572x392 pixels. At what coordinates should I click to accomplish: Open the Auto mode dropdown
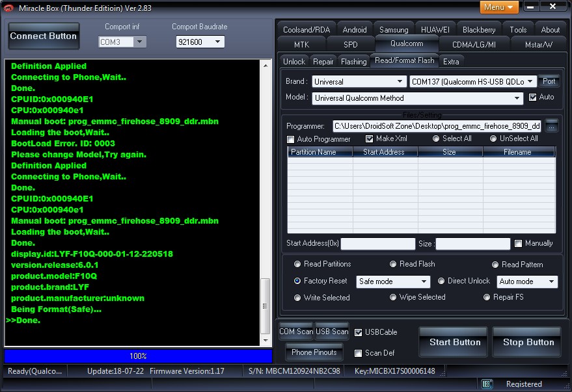[x=527, y=281]
